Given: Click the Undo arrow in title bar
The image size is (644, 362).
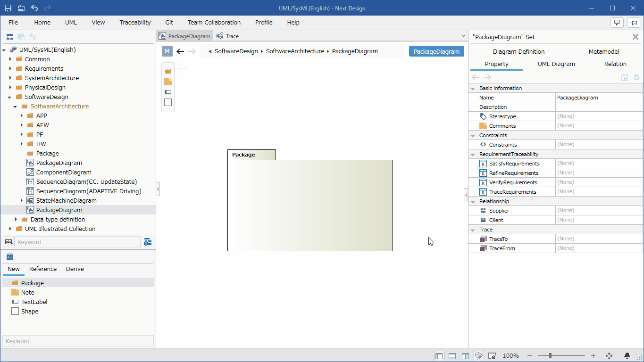Looking at the screenshot, I should click(34, 8).
